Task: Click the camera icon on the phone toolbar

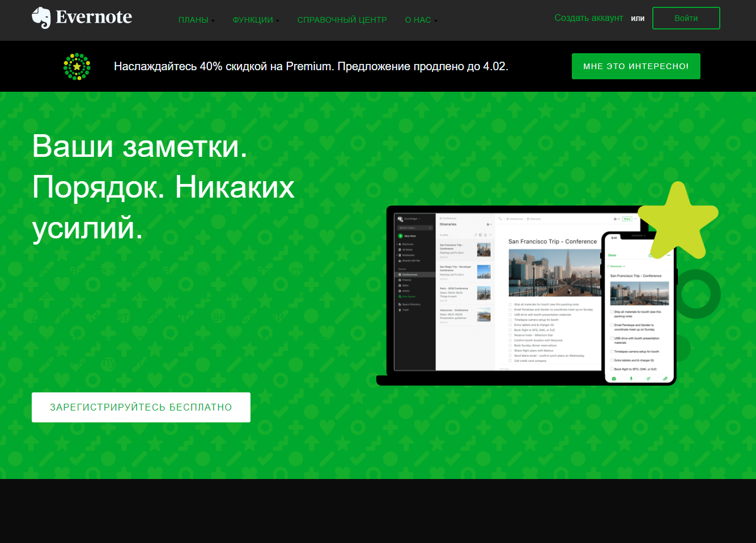Action: (x=614, y=378)
